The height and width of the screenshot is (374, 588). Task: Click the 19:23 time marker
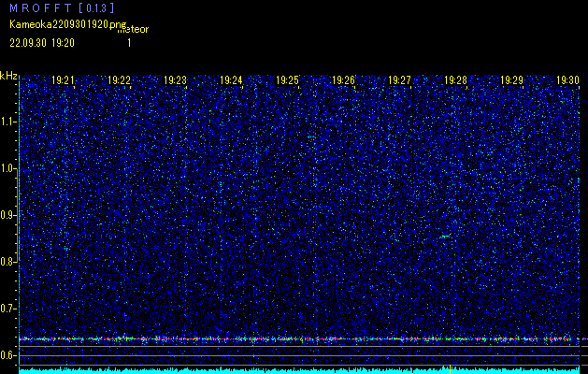point(175,80)
